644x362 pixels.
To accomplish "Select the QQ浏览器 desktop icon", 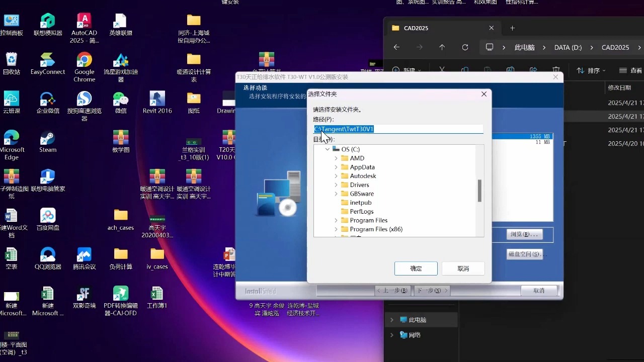I will [48, 258].
